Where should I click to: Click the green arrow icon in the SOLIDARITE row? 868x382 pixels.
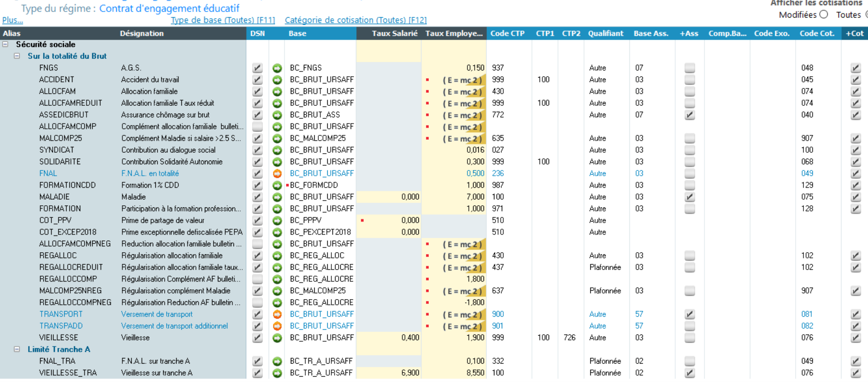tap(277, 162)
